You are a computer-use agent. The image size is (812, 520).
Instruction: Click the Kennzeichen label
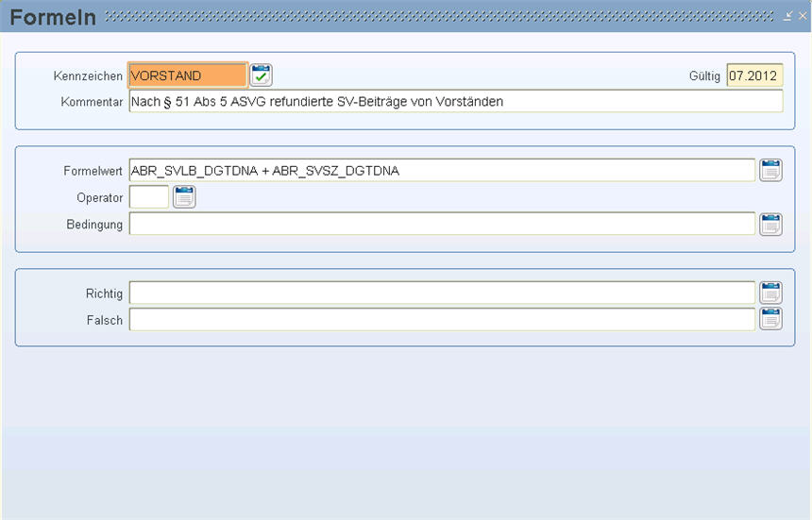[x=88, y=76]
